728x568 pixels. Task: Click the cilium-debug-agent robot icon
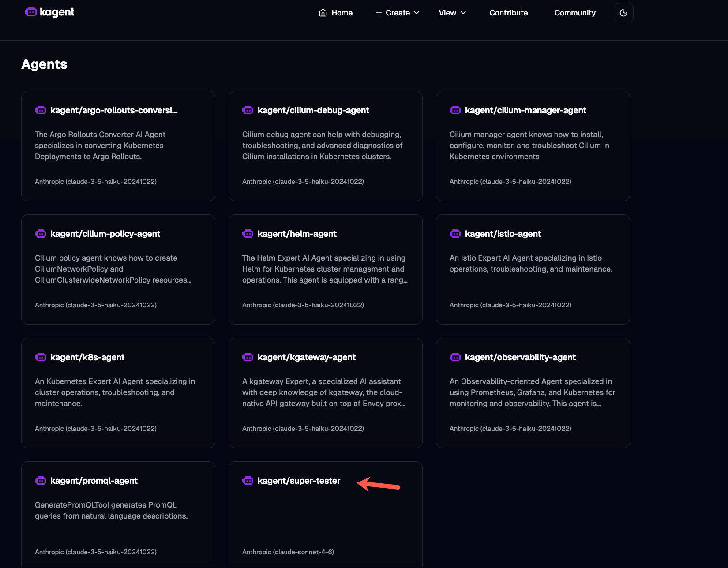[x=248, y=110]
